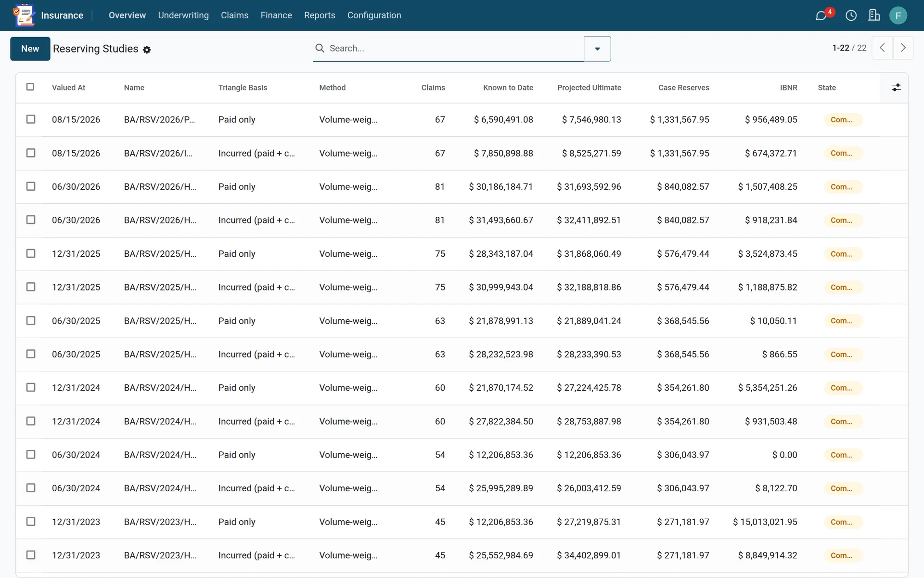Focus the Search input field
Viewport: 924px width, 578px height.
tap(455, 48)
